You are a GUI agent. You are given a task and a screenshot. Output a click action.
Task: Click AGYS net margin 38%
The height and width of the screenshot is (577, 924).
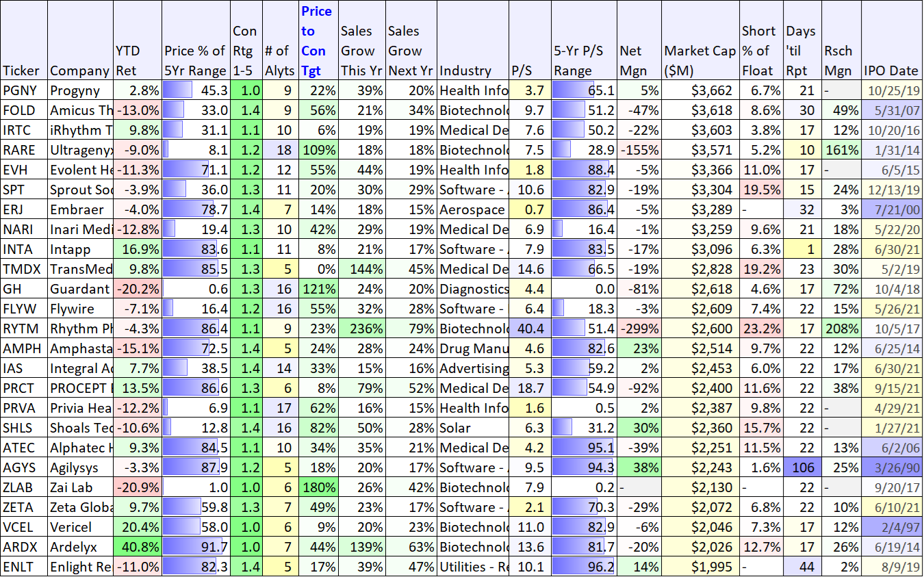tap(639, 467)
